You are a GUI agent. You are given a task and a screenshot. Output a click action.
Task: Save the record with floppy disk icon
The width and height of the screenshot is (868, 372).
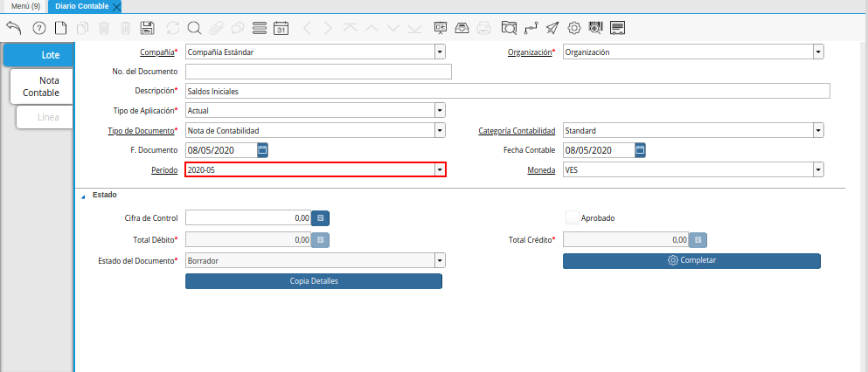coord(147,28)
